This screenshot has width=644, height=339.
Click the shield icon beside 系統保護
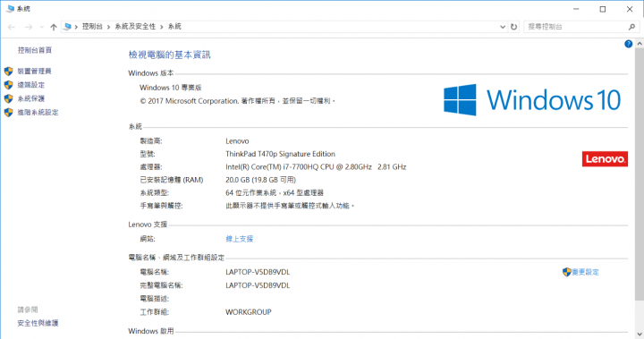coord(9,98)
